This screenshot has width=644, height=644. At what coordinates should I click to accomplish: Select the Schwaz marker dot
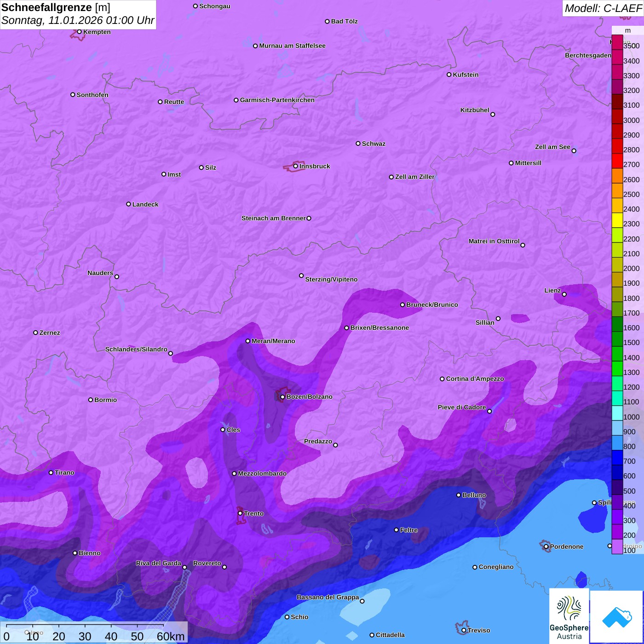(358, 144)
